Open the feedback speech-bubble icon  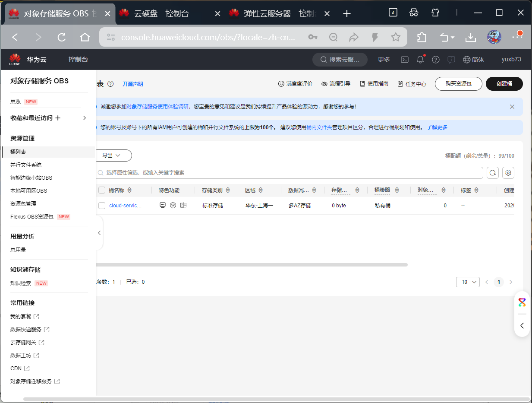coord(451,60)
